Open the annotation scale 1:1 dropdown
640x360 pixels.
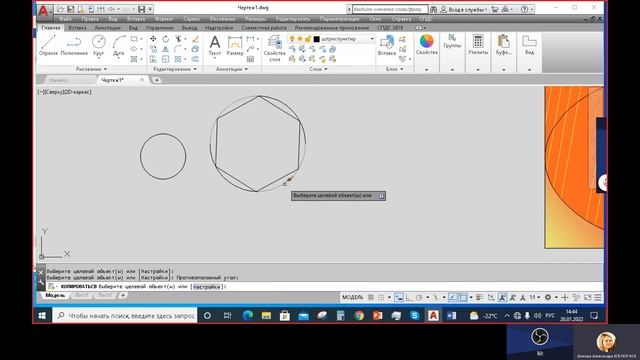coord(535,298)
